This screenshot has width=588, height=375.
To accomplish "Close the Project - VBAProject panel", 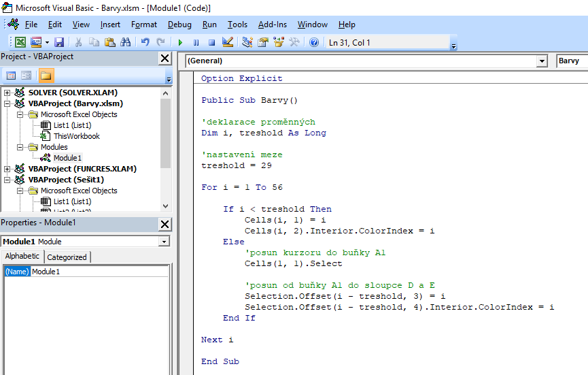I will click(165, 58).
